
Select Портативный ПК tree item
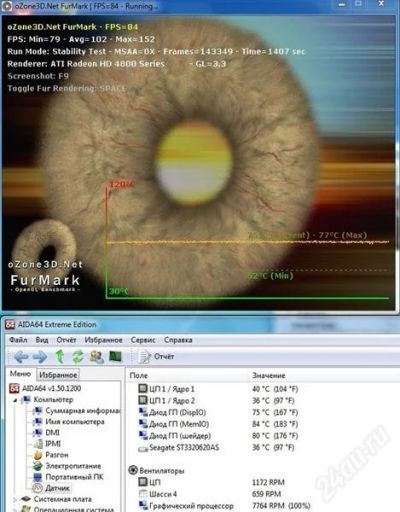[x=74, y=477]
